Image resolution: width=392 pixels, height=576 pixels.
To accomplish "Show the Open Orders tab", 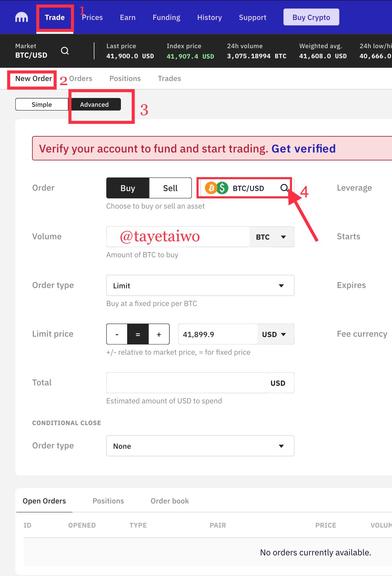I will pos(44,501).
